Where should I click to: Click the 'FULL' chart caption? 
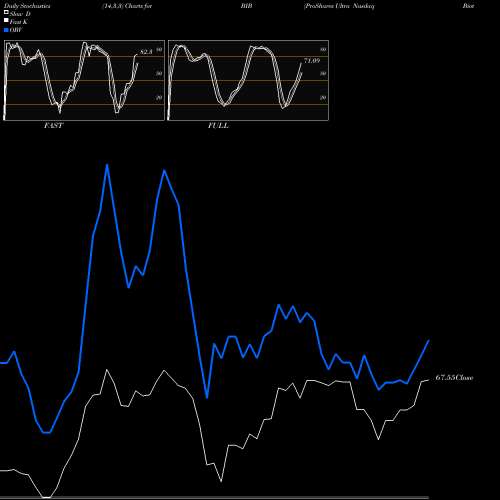click(x=218, y=126)
